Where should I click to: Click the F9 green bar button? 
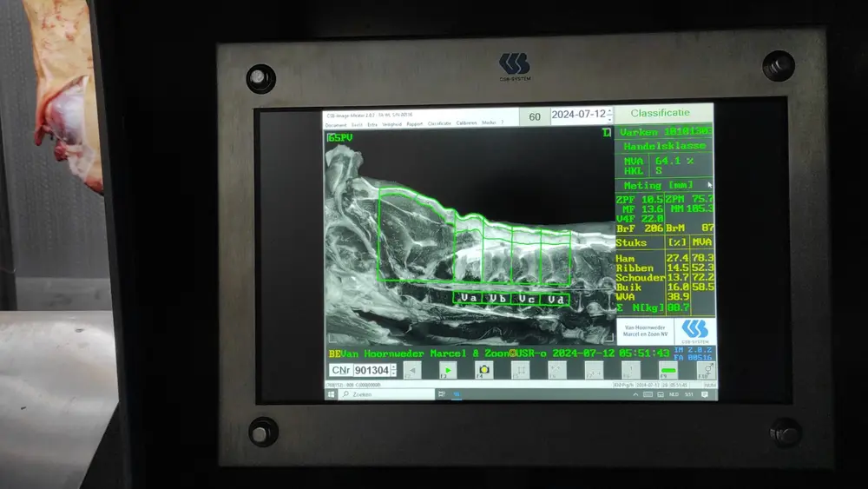click(x=668, y=370)
